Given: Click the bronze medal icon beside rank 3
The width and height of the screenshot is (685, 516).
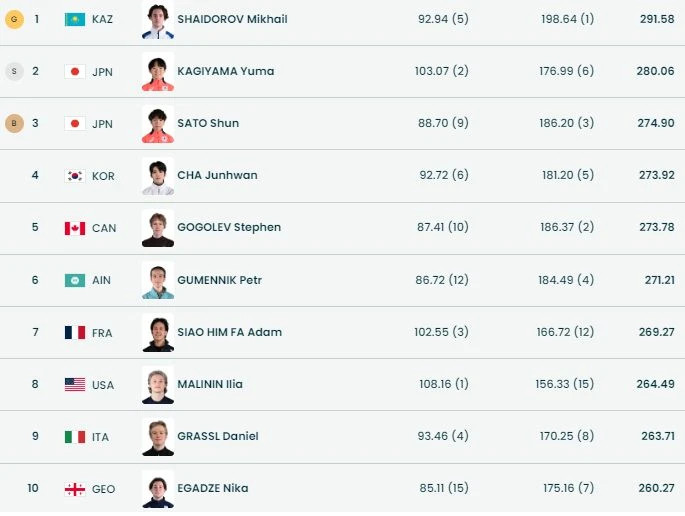Looking at the screenshot, I should [x=14, y=123].
